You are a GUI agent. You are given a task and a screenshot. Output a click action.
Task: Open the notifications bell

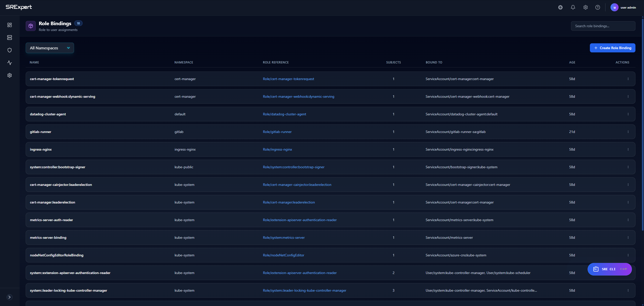[573, 7]
